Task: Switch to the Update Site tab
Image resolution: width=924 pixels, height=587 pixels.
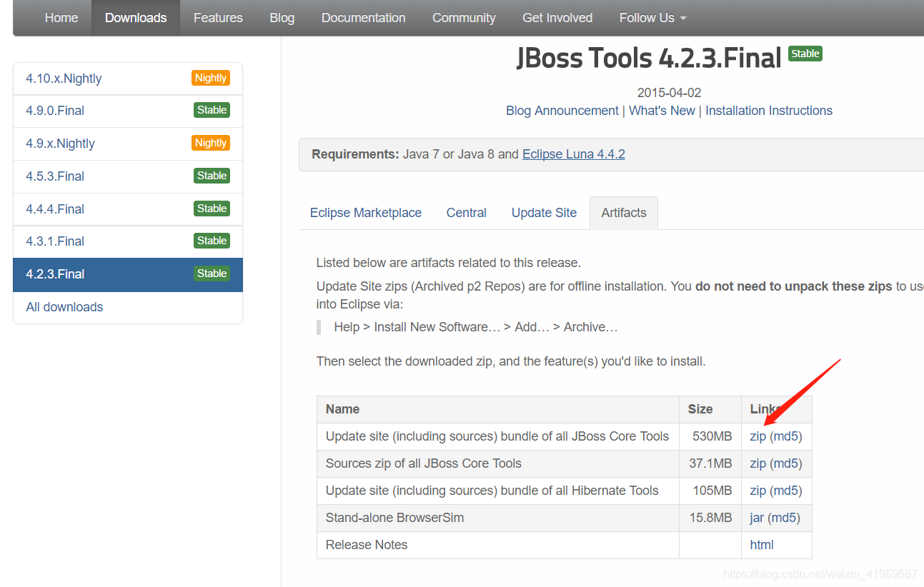Action: tap(544, 213)
